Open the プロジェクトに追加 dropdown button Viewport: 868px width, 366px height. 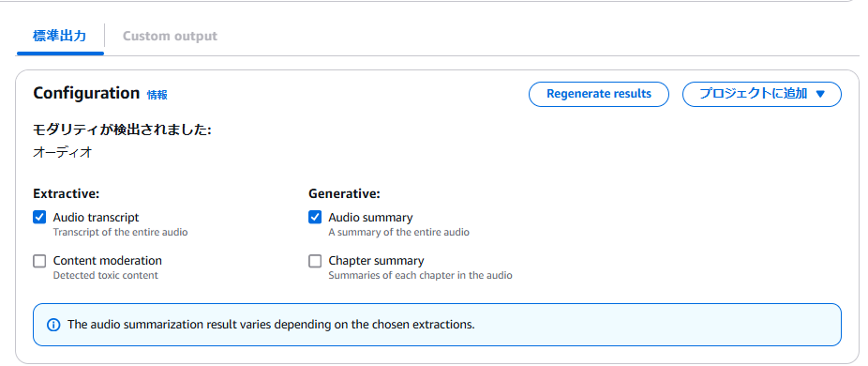click(x=762, y=94)
